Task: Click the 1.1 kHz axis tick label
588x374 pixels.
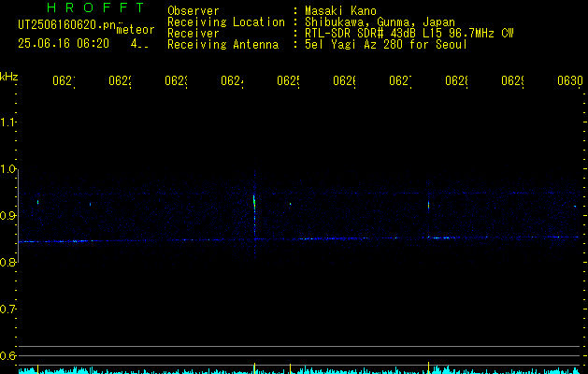Action: (7, 122)
